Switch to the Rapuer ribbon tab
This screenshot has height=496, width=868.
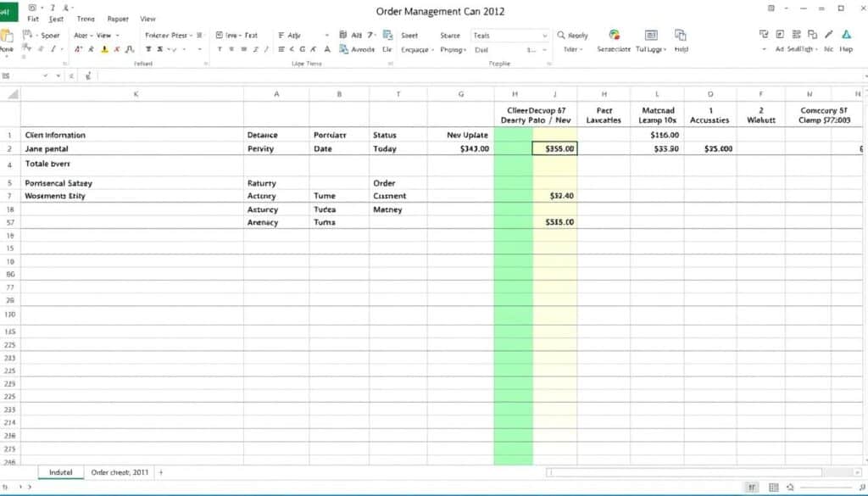coord(118,19)
